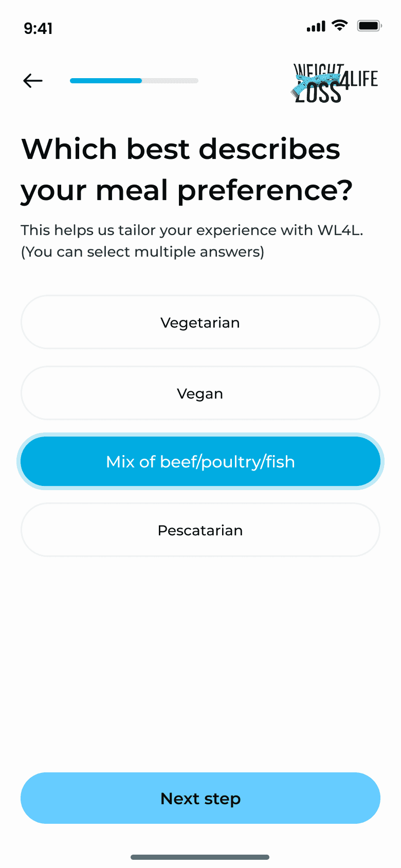Image resolution: width=401 pixels, height=868 pixels.
Task: Tap the "Which best describes" heading line
Action: pyautogui.click(x=180, y=149)
